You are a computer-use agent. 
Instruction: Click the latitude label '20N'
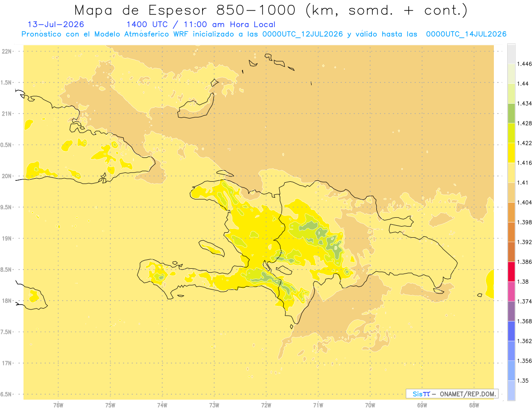pos(7,176)
